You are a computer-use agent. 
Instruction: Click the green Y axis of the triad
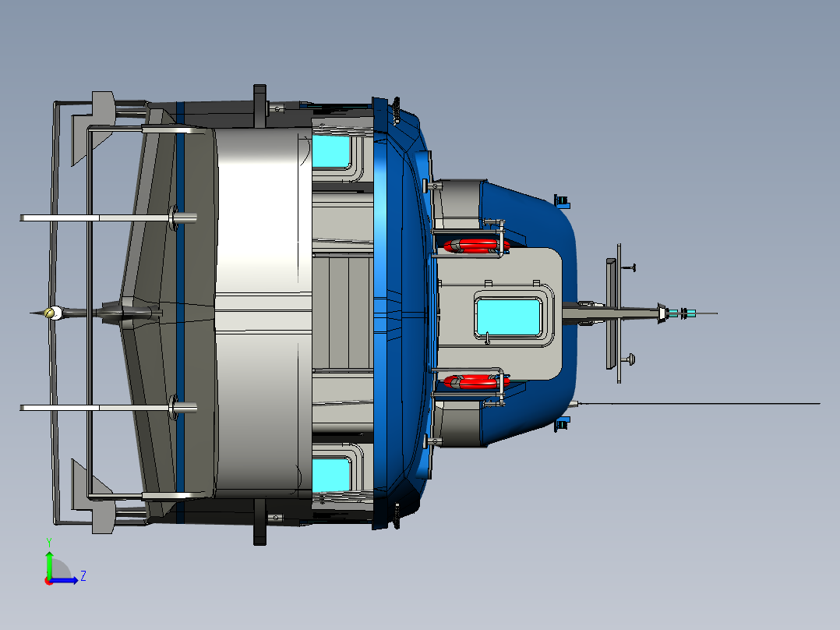tap(49, 565)
